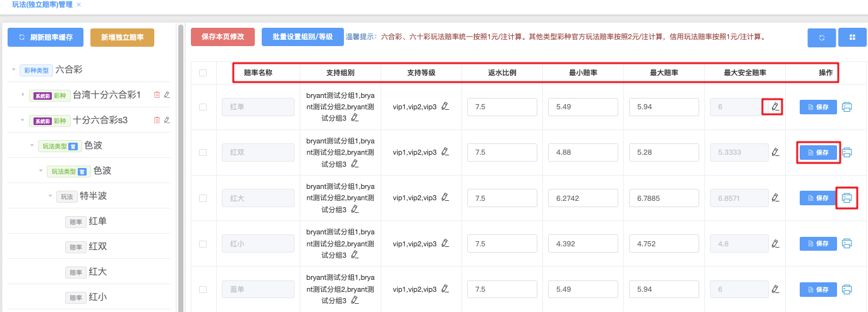
Task: Expand the 台湾十分六合彩1 tree node
Action: 23,95
